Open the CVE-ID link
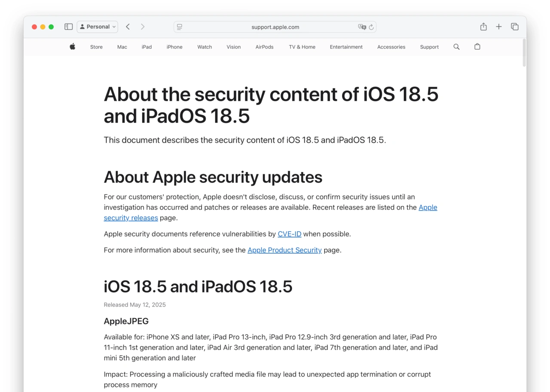Screen dimensions: 550x392 [x=289, y=234]
